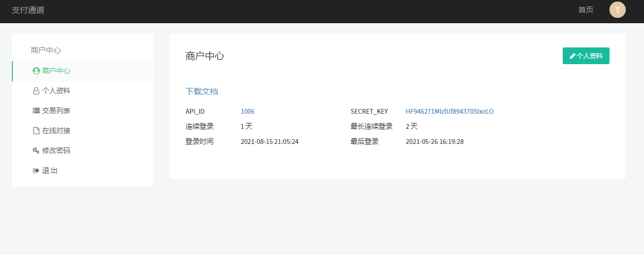This screenshot has width=644, height=255.
Task: Click the 最后登录 label
Action: point(365,141)
